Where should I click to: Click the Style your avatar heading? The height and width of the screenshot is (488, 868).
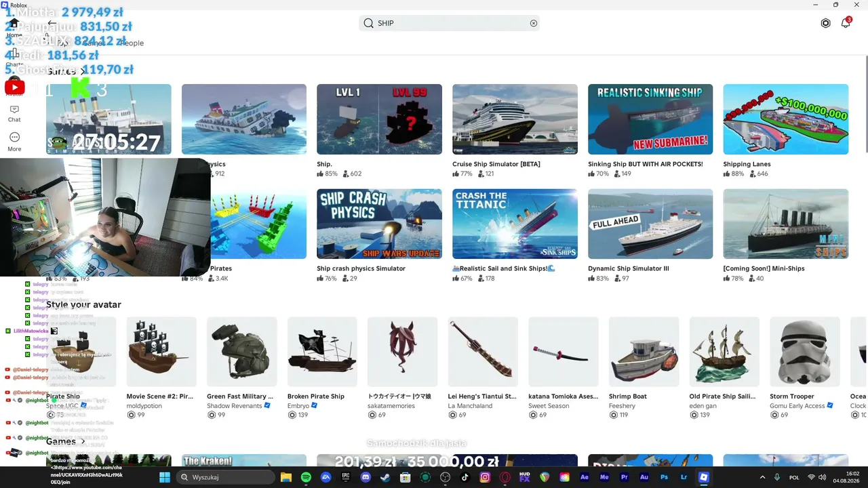coord(83,305)
